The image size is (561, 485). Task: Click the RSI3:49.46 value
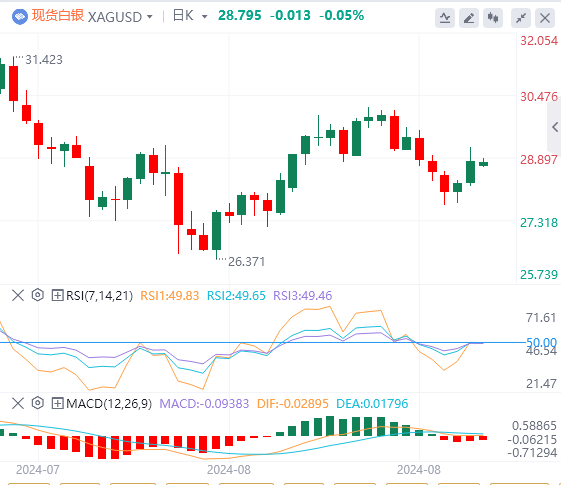pyautogui.click(x=303, y=296)
